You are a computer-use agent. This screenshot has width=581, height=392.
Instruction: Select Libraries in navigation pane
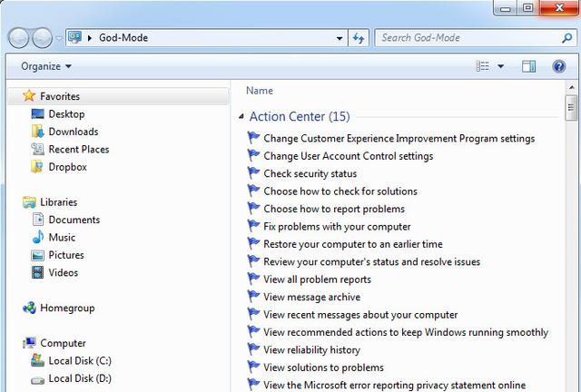58,202
